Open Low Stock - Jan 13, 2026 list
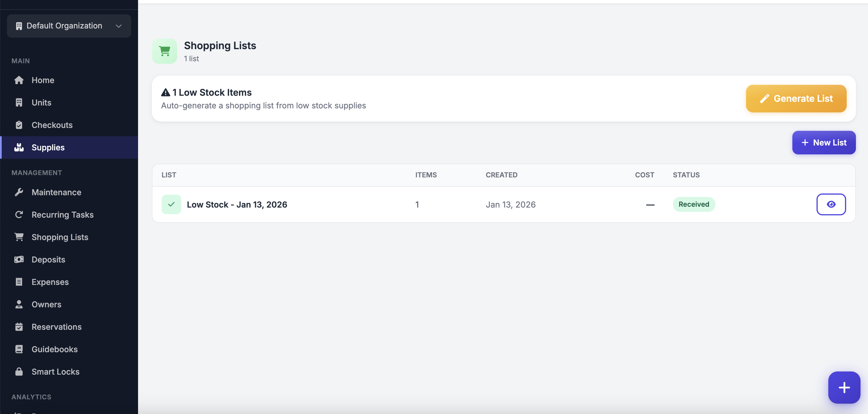The image size is (868, 414). click(236, 204)
